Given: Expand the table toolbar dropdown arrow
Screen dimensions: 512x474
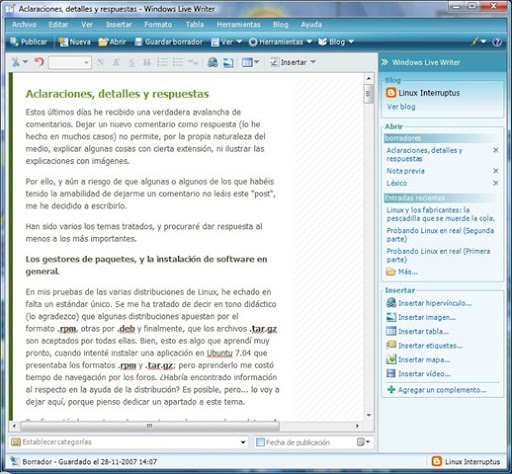Looking at the screenshot, I should [x=256, y=62].
